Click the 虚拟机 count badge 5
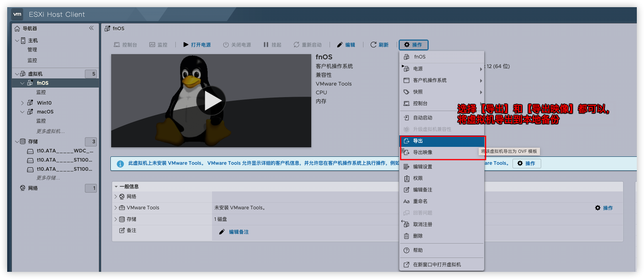 coord(91,74)
